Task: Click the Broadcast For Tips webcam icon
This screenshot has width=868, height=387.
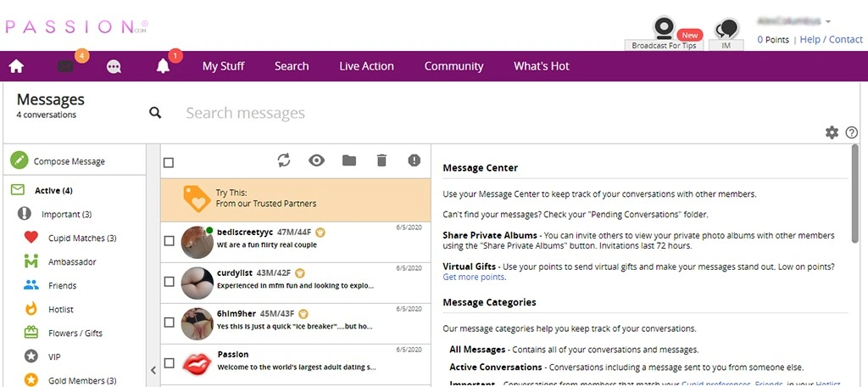Action: (664, 28)
